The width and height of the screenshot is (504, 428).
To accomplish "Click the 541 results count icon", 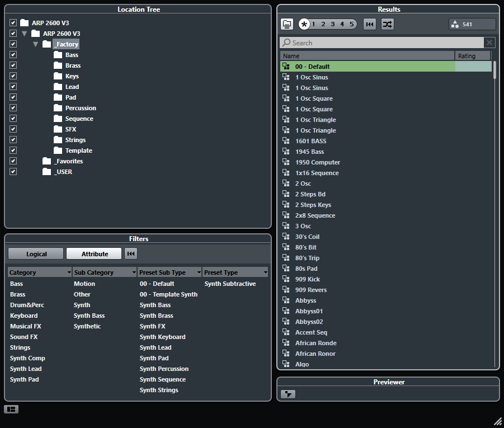I will coord(455,24).
